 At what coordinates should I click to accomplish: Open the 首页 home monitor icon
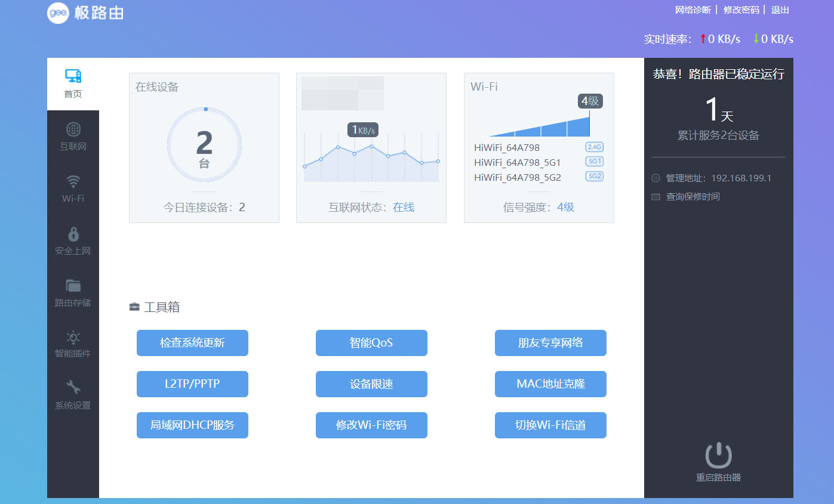(73, 76)
